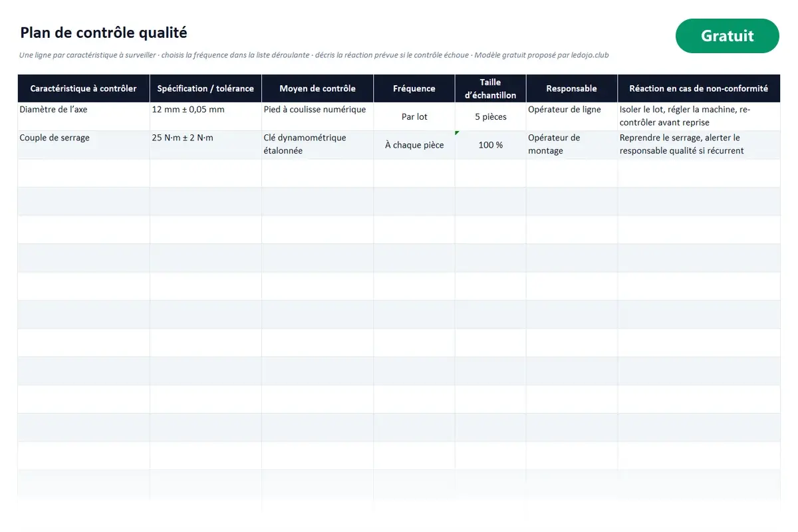Select the 'Pied à coulisse numérique' cell
Viewport: 798px width, 532px height.
coord(317,116)
